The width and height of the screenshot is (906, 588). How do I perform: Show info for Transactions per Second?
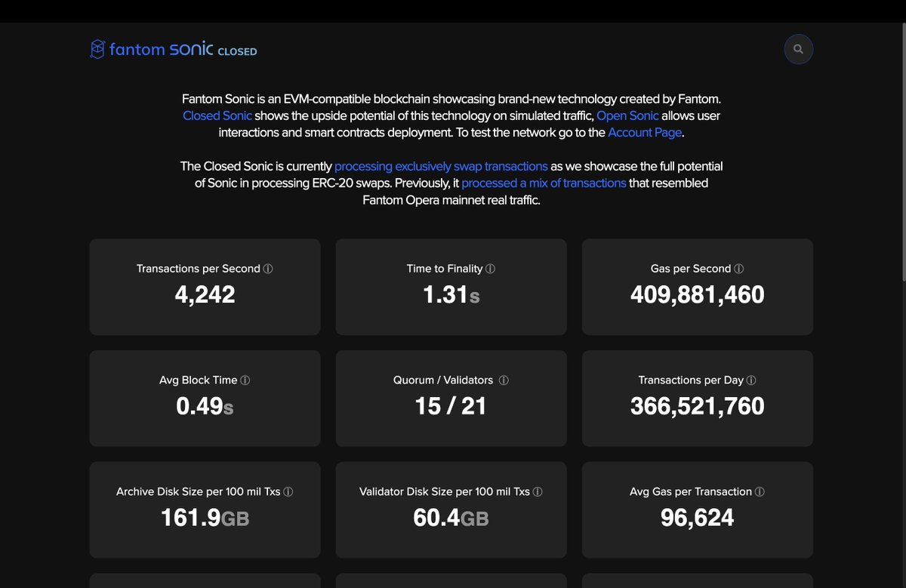(x=268, y=269)
